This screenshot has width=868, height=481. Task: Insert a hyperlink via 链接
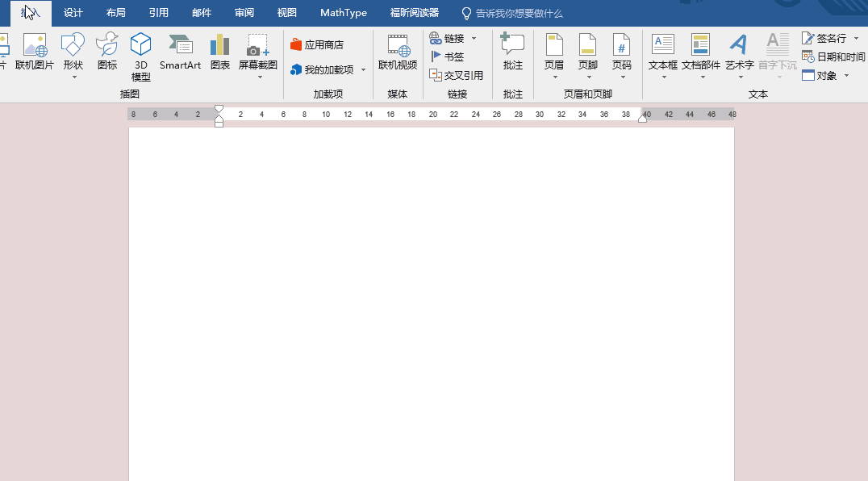447,38
